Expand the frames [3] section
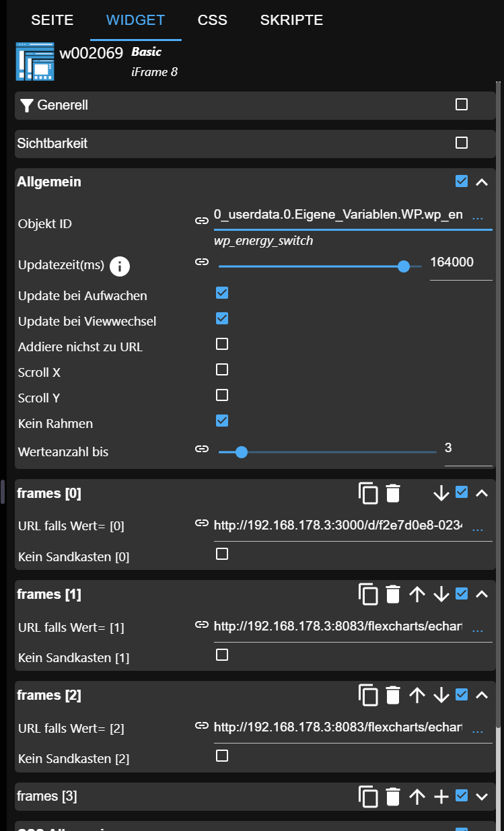This screenshot has height=831, width=504. click(482, 796)
